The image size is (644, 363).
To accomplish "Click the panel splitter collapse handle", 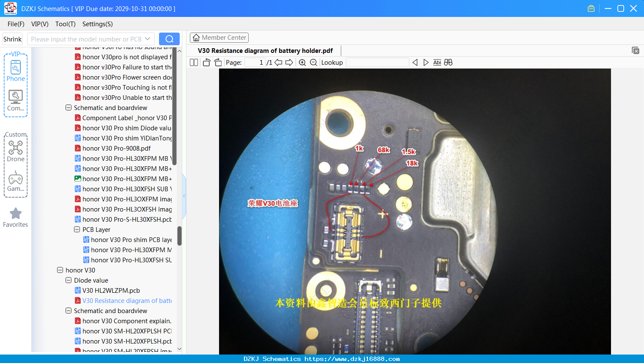I will pyautogui.click(x=184, y=196).
